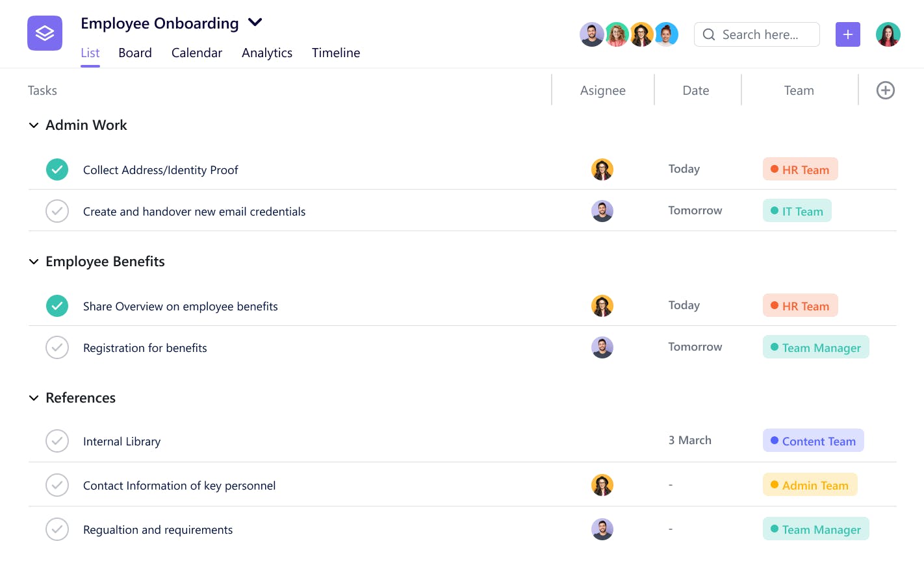Collapse the Admin Work section
The width and height of the screenshot is (924, 587).
(34, 125)
